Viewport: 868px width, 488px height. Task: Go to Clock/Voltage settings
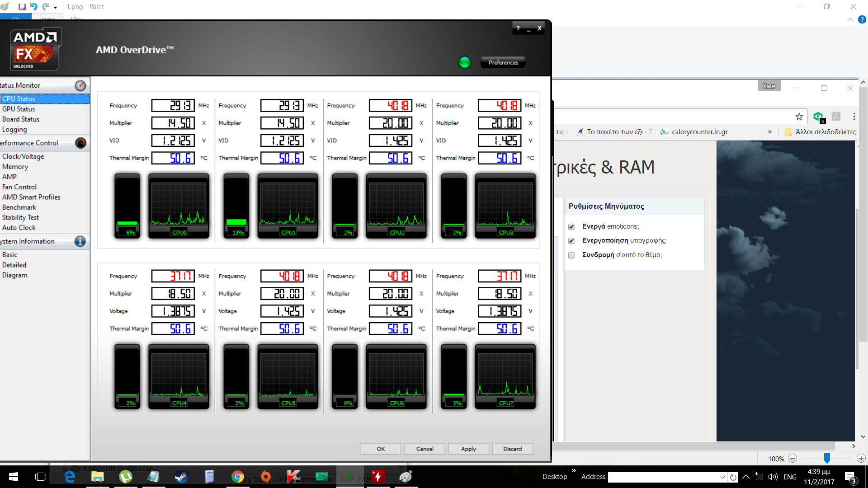pyautogui.click(x=23, y=156)
